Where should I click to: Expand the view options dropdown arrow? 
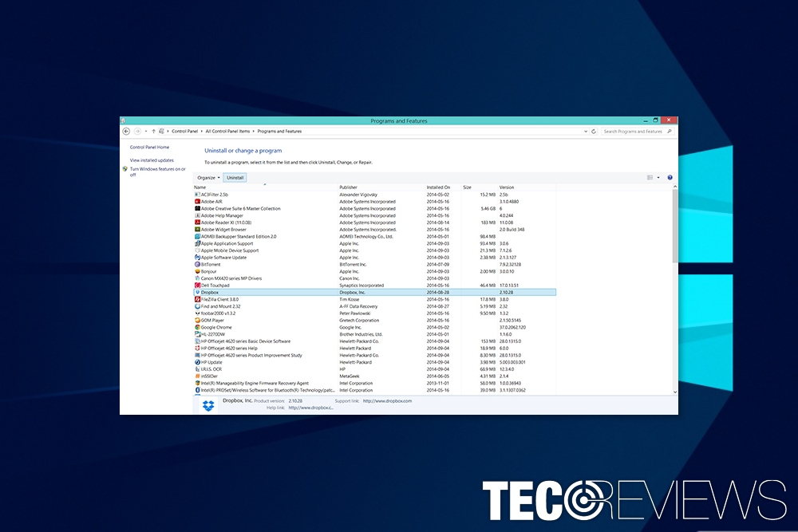pyautogui.click(x=658, y=178)
